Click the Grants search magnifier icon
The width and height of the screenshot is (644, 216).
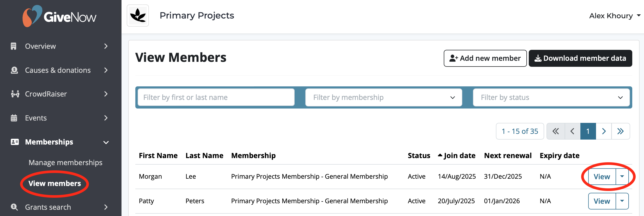14,207
